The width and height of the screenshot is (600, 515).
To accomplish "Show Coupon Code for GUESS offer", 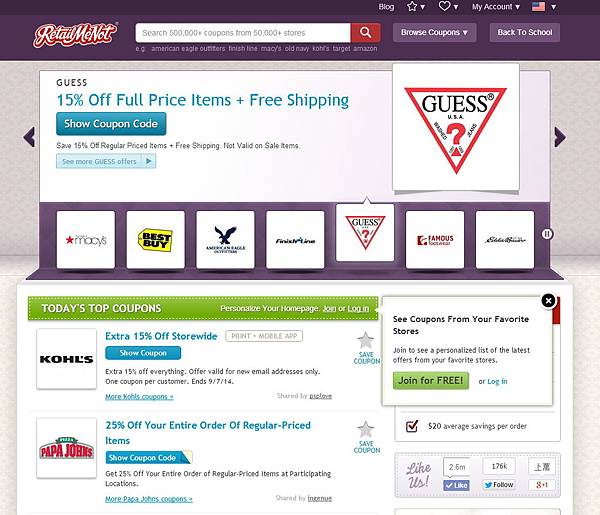I will click(x=111, y=124).
